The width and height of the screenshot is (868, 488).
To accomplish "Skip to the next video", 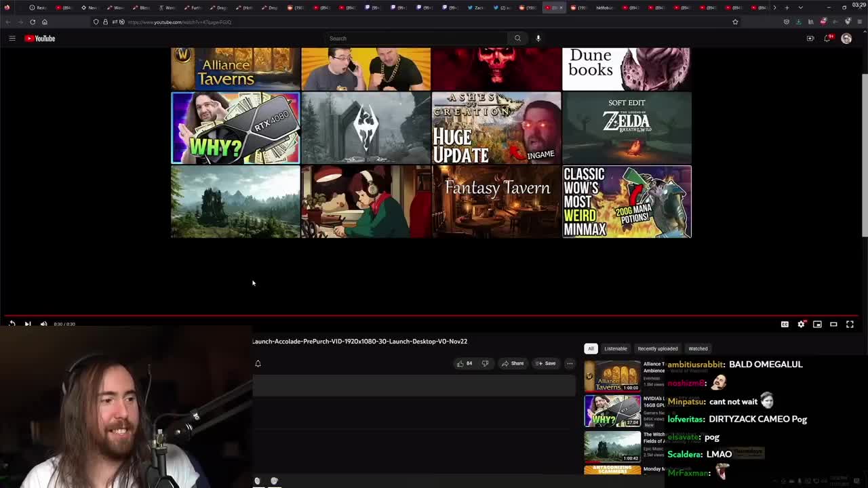I will click(x=28, y=324).
